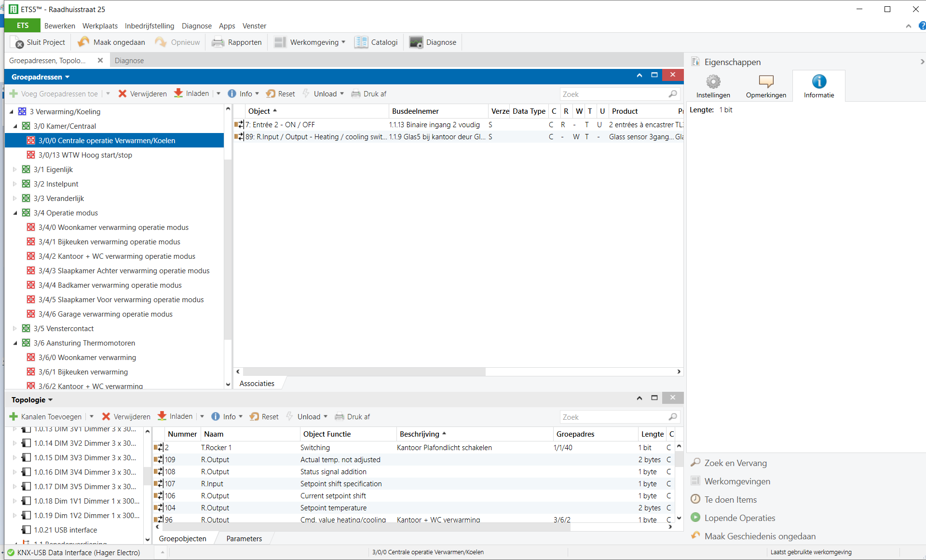Open the Opmerkingen comments icon
926x560 pixels.
click(x=766, y=81)
